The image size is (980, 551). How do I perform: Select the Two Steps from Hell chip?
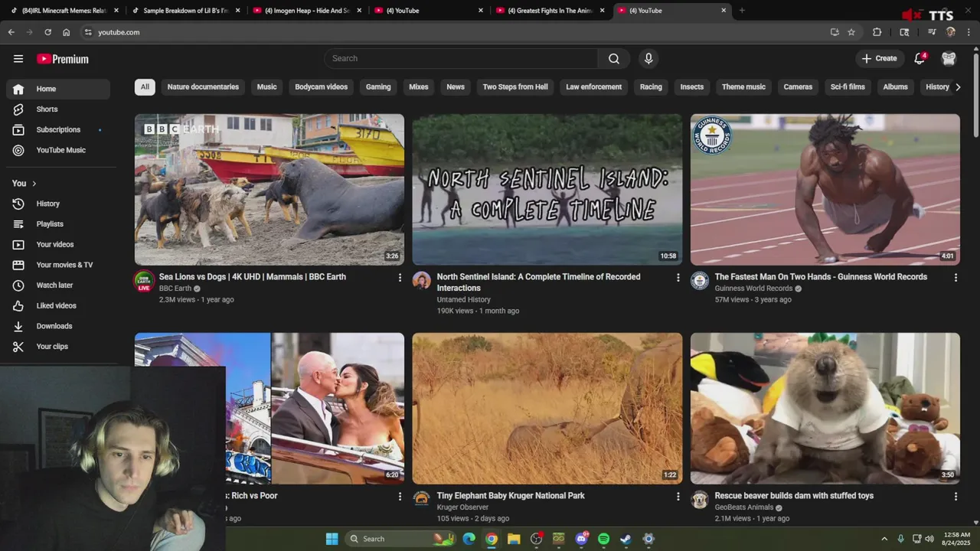pos(515,87)
